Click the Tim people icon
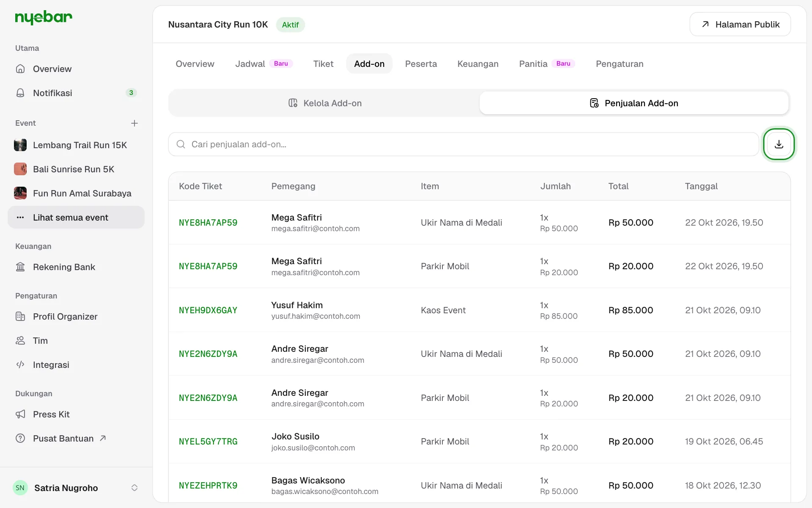This screenshot has height=508, width=812. [x=20, y=340]
